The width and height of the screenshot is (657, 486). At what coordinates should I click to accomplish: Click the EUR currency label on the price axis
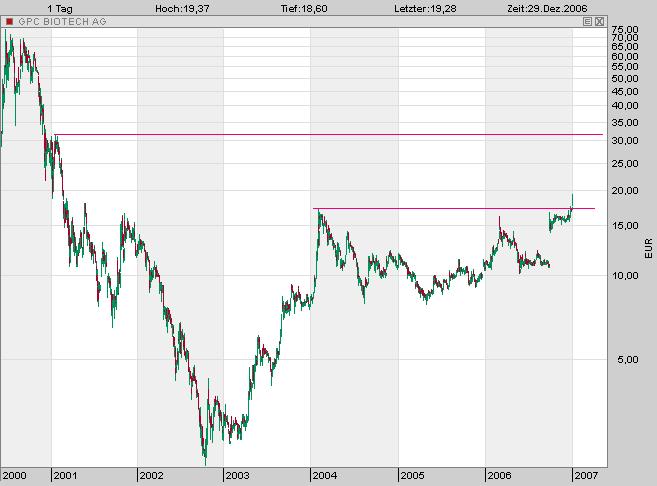click(650, 244)
